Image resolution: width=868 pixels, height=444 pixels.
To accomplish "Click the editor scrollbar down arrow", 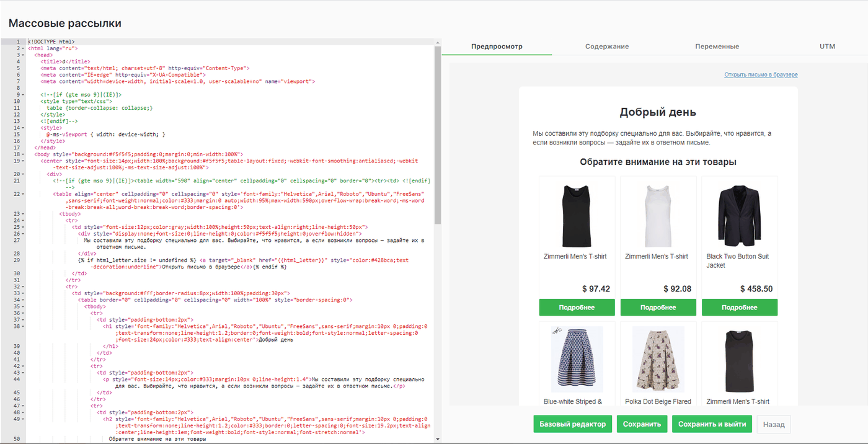I will pyautogui.click(x=438, y=438).
